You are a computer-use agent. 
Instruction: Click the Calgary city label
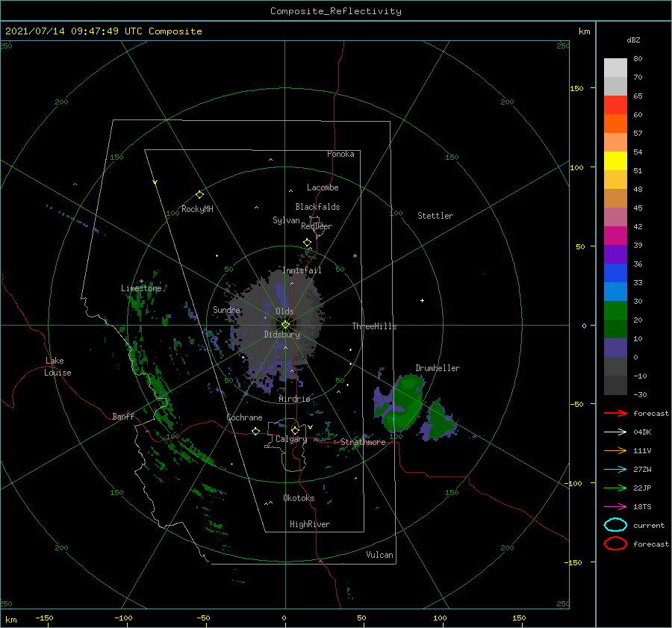pos(291,439)
